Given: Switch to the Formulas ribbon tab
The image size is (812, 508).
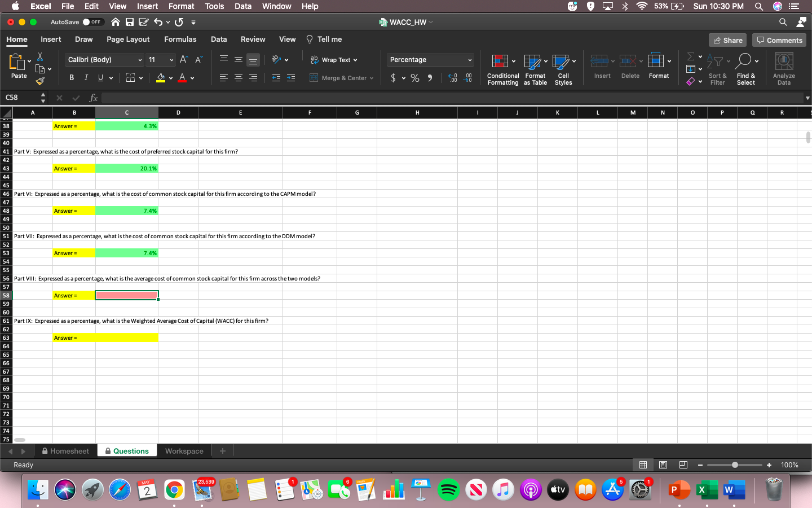Looking at the screenshot, I should tap(180, 39).
